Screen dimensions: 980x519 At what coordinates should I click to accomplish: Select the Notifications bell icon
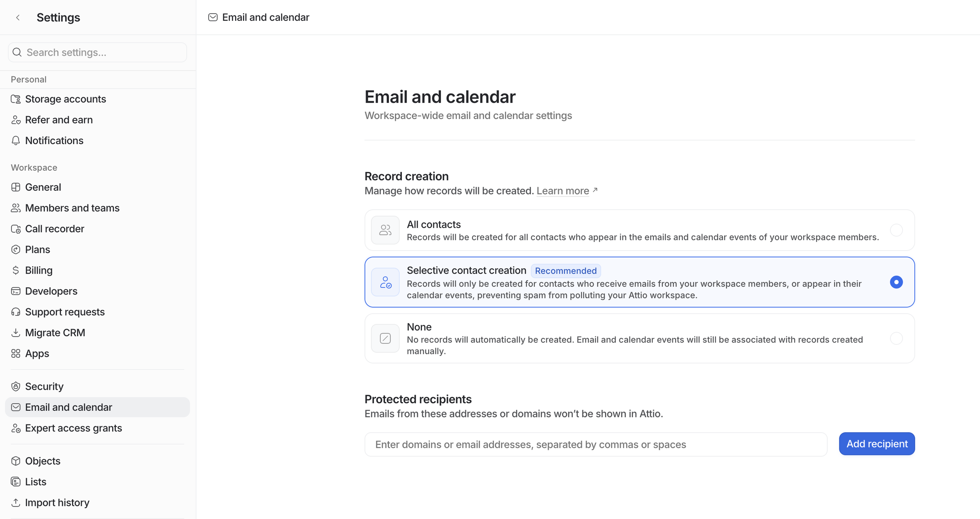pyautogui.click(x=16, y=140)
